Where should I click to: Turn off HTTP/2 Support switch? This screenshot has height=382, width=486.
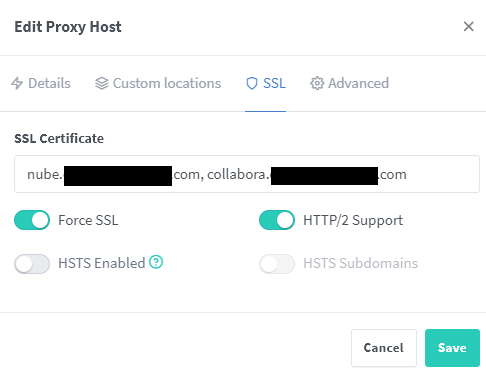click(x=277, y=220)
